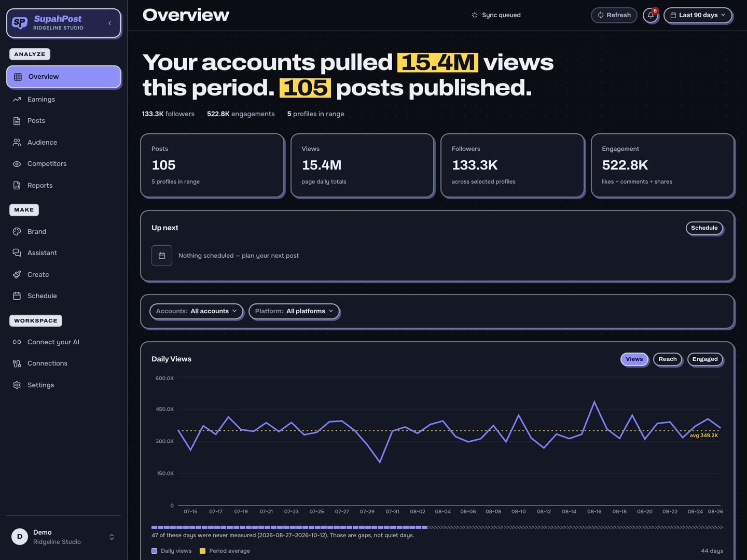
Task: Open the Last 90 days range dropdown
Action: click(698, 15)
